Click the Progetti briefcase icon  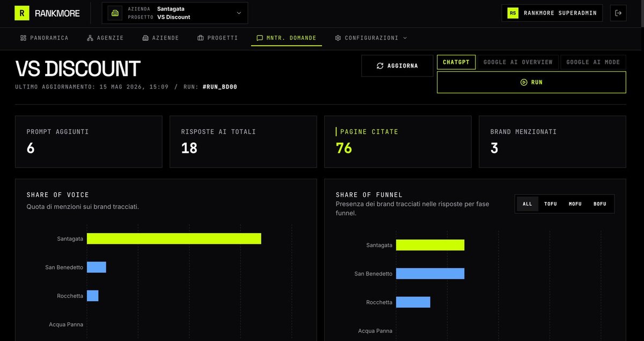pos(200,38)
